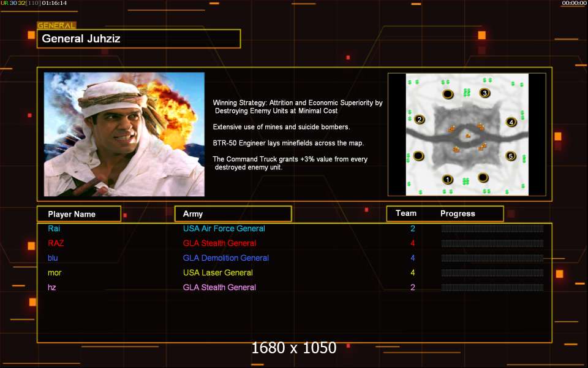Click hz's loading progress bar
This screenshot has height=368, width=588.
pos(492,288)
